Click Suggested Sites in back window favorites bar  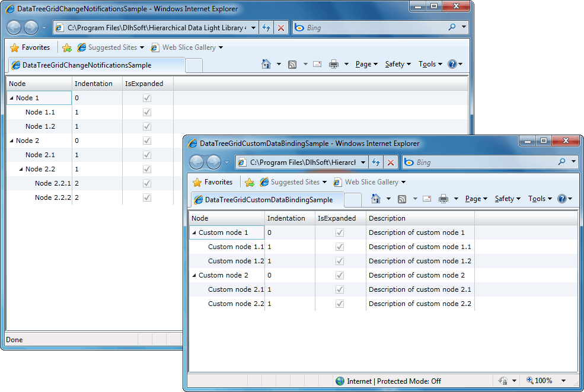[x=111, y=47]
